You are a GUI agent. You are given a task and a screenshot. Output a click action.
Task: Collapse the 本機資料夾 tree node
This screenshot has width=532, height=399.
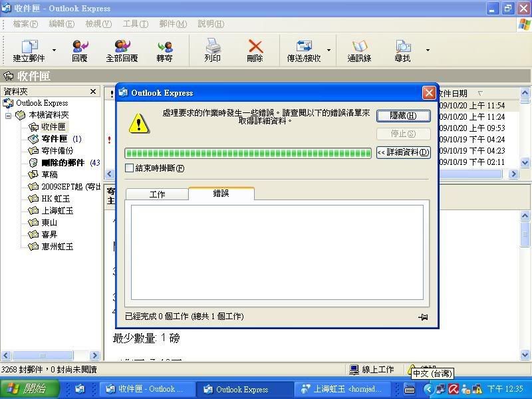9,115
